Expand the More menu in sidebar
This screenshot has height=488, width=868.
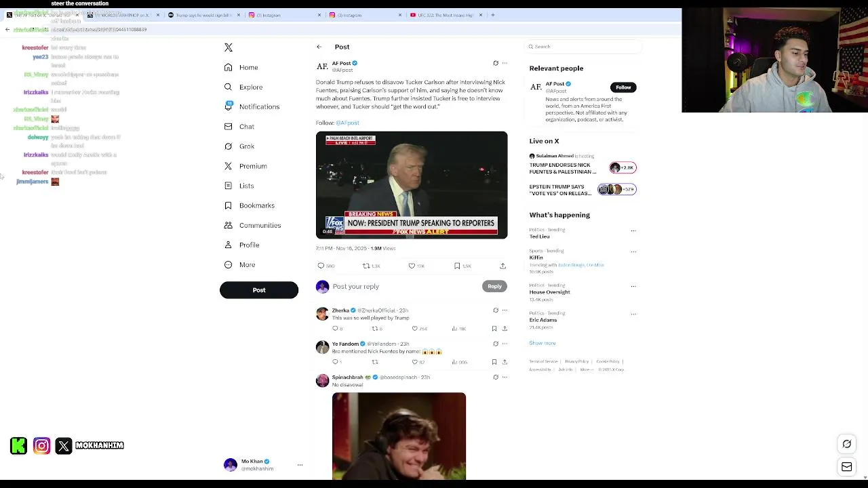(240, 265)
